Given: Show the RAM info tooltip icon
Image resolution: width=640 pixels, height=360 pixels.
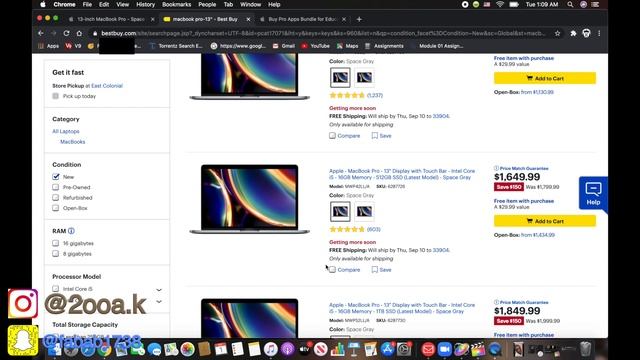Looking at the screenshot, I should pos(71,231).
